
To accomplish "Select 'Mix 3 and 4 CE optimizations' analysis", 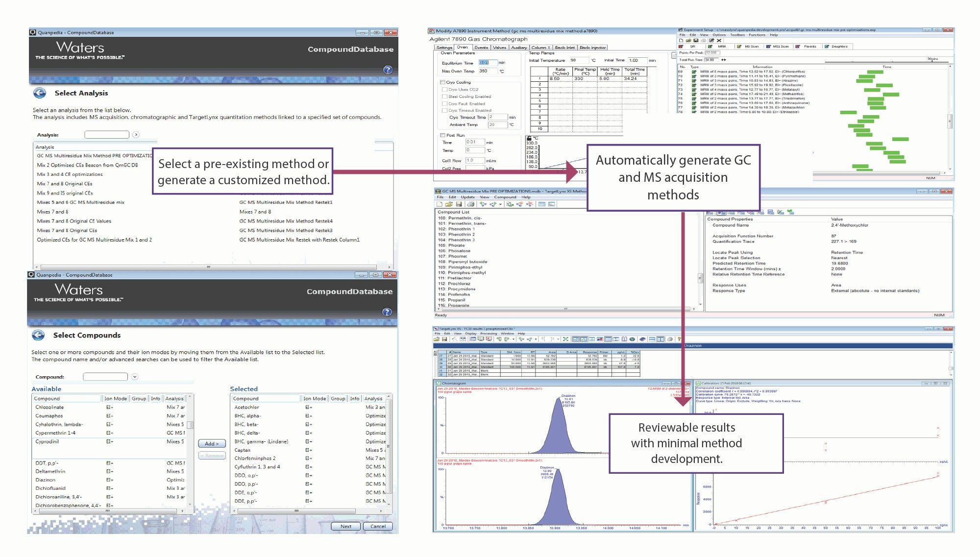I will coord(70,174).
